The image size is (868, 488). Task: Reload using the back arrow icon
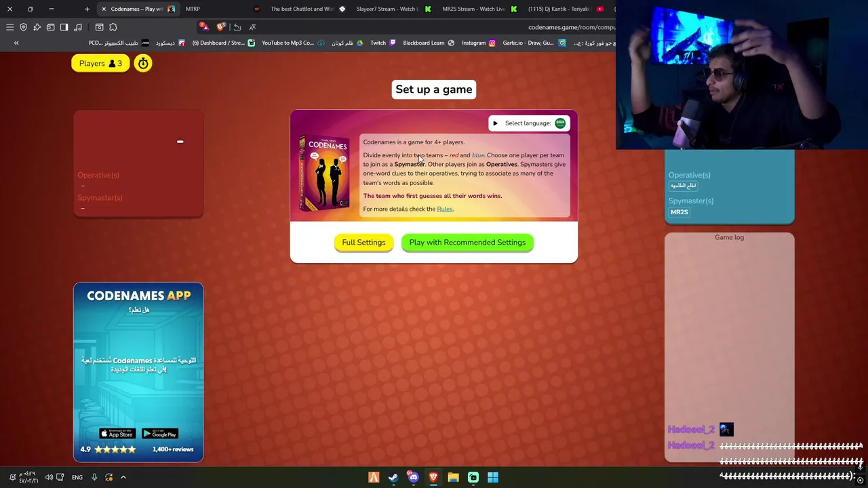tap(237, 27)
